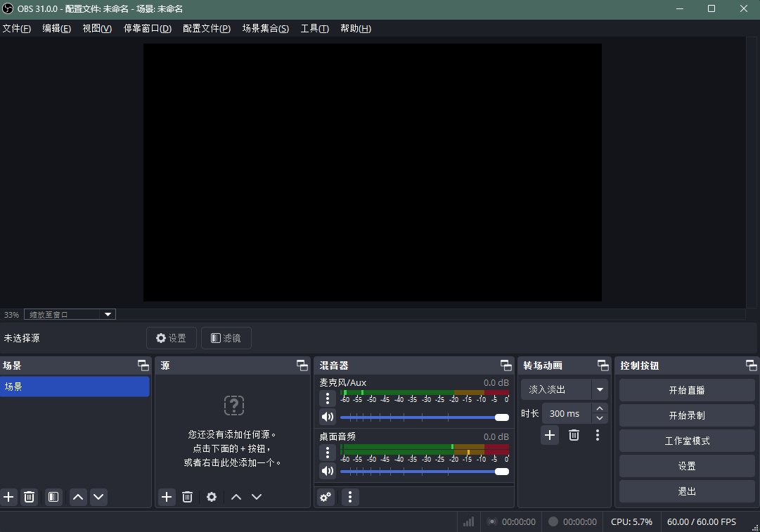Remove the selected source using trash icon
760x532 pixels.
coord(187,497)
